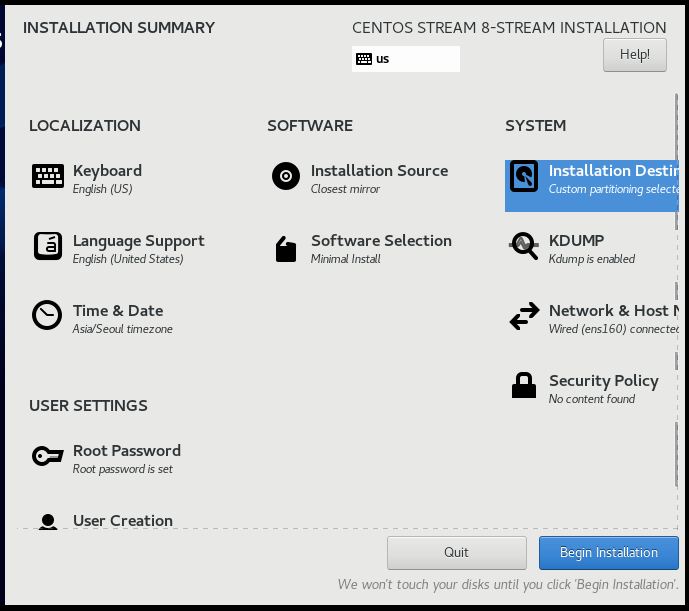Click the Network & Host arrows icon
Image resolution: width=689 pixels, height=611 pixels.
[524, 316]
